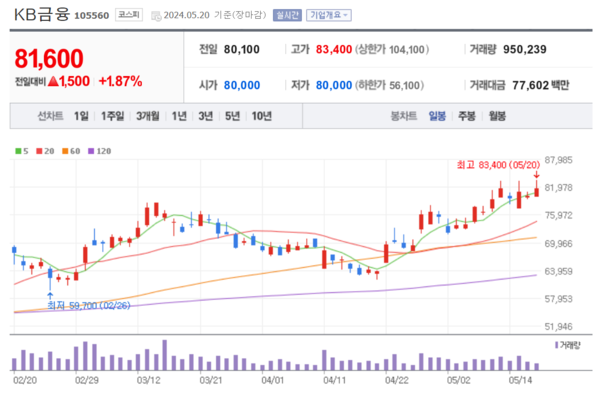Click the purple 120-day moving average legend
The height and width of the screenshot is (393, 600).
[x=99, y=151]
